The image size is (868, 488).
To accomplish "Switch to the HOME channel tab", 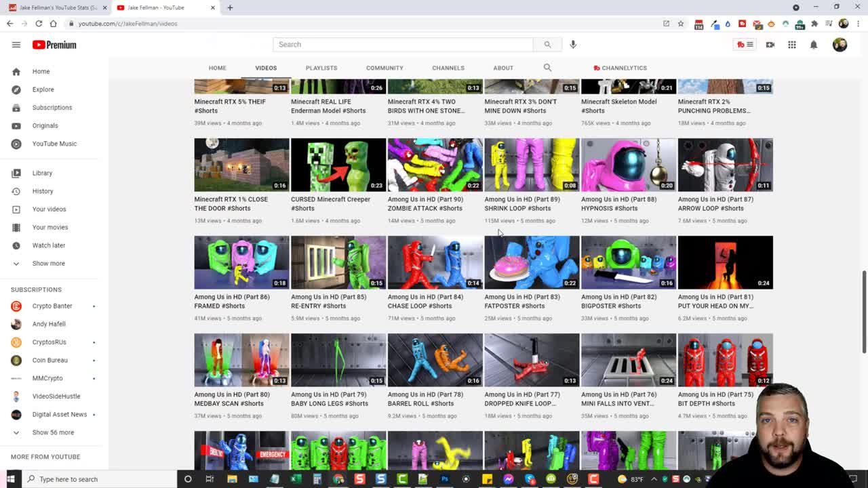I will click(x=217, y=68).
